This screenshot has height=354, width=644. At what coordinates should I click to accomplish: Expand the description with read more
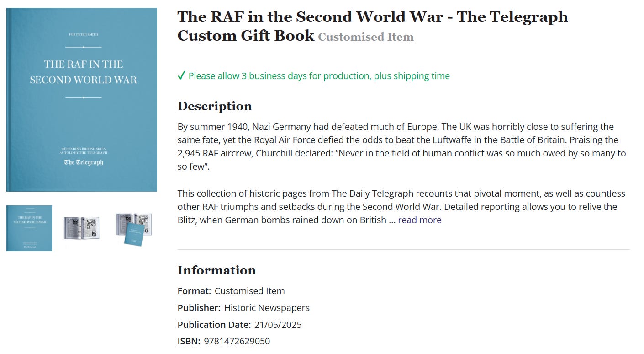click(419, 220)
